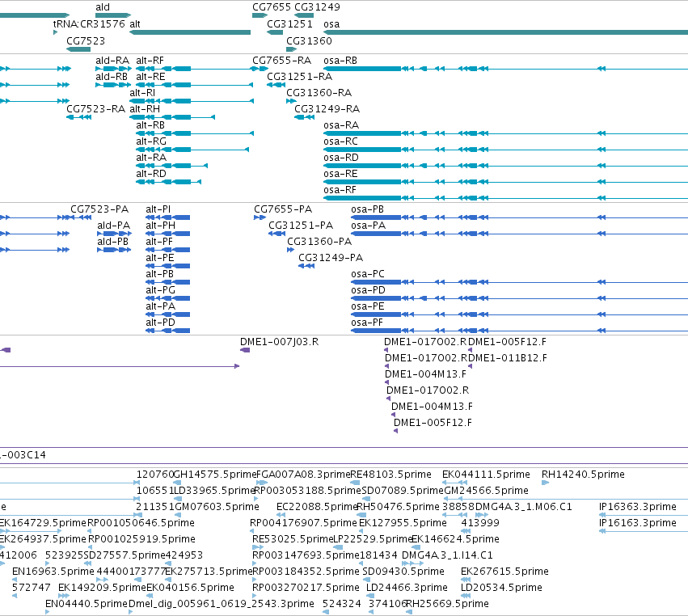Image resolution: width=688 pixels, height=616 pixels.
Task: Click the CG31360-PA protein label
Action: tap(319, 243)
